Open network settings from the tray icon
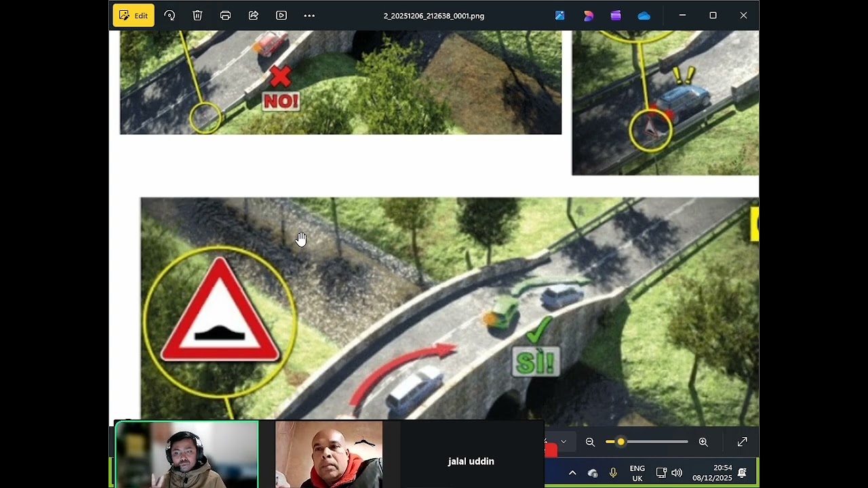The height and width of the screenshot is (488, 868). (661, 473)
